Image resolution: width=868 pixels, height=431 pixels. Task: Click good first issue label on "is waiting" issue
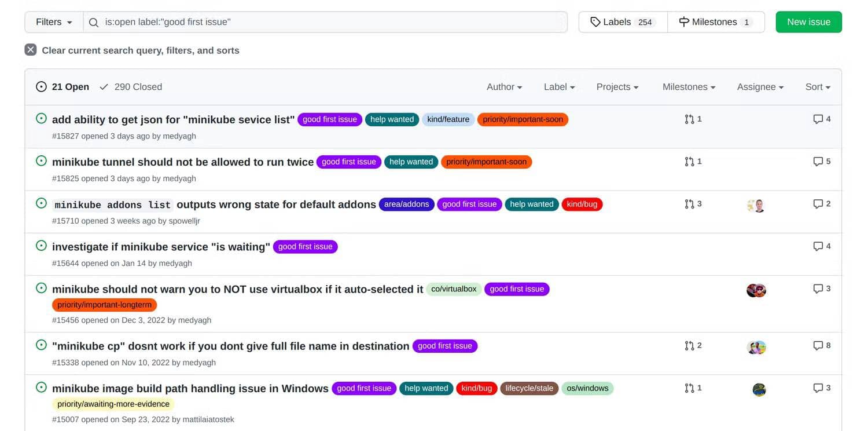pyautogui.click(x=306, y=246)
